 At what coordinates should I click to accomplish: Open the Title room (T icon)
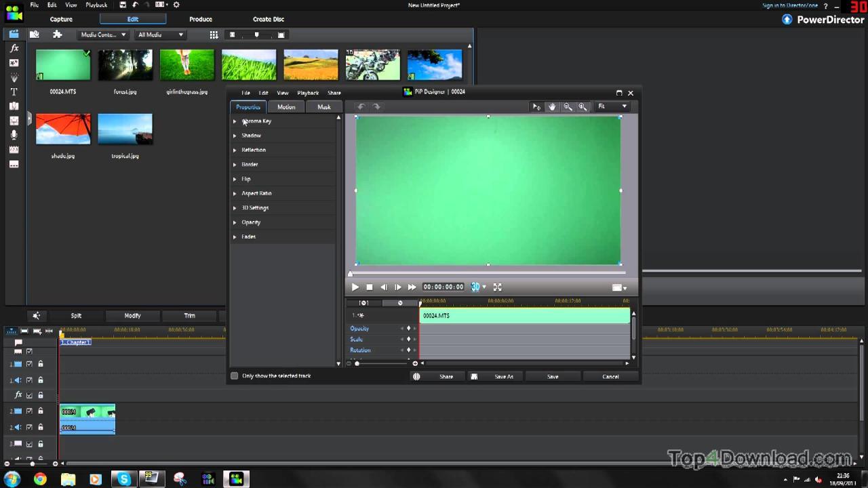(14, 91)
